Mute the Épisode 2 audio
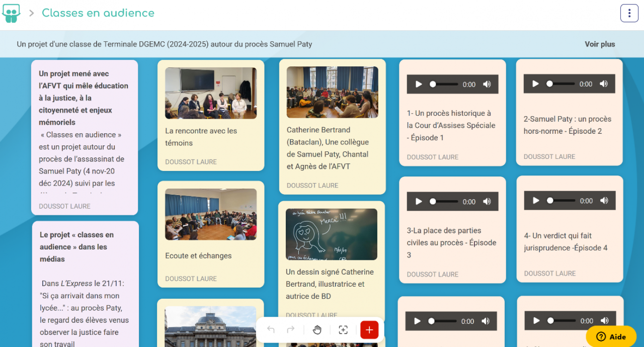The width and height of the screenshot is (644, 347). (603, 84)
